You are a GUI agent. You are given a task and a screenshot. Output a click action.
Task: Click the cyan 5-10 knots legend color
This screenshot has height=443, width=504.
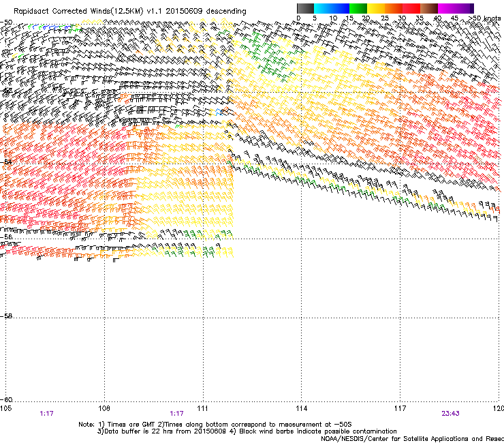(x=323, y=8)
